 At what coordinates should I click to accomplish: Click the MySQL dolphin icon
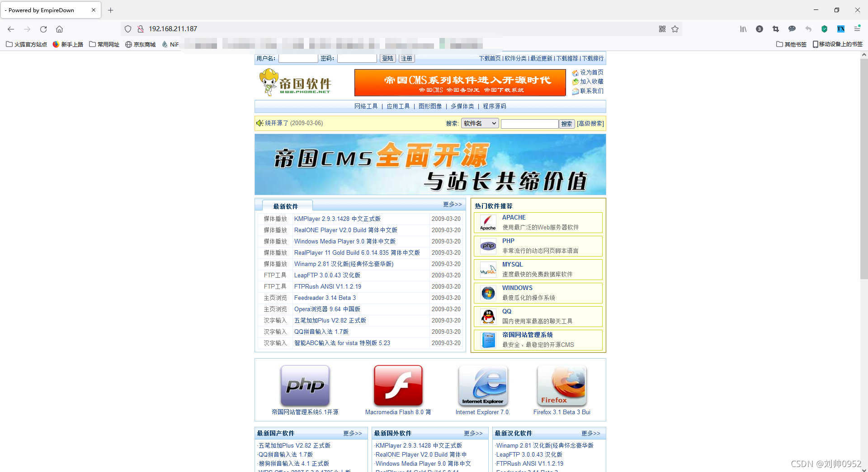click(488, 270)
